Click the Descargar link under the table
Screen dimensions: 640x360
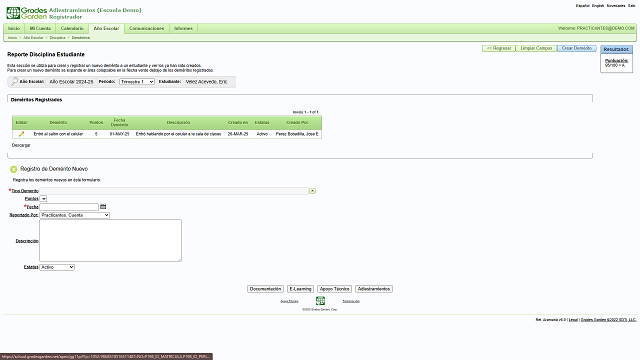coord(21,145)
